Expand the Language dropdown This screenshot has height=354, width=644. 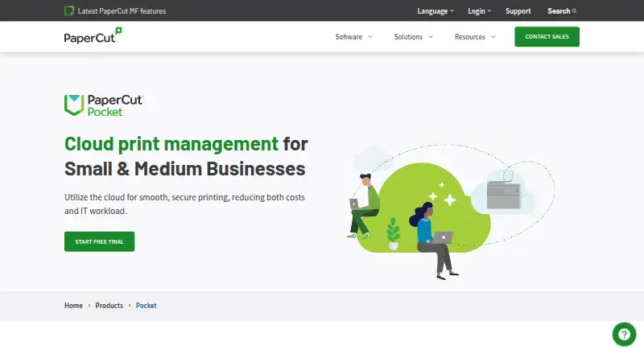click(436, 11)
